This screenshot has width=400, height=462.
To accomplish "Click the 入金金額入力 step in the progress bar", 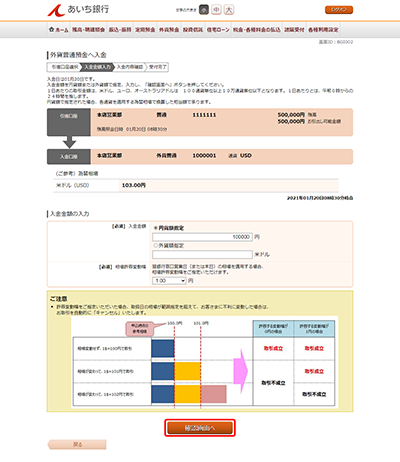I will [97, 67].
